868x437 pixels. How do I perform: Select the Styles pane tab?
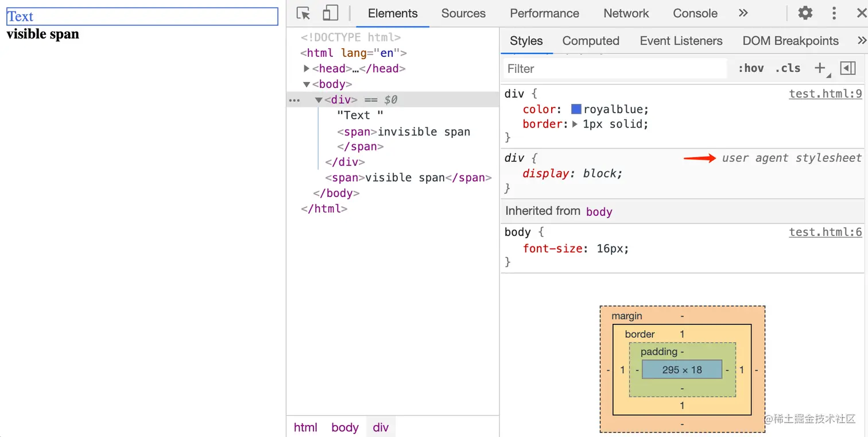(526, 41)
